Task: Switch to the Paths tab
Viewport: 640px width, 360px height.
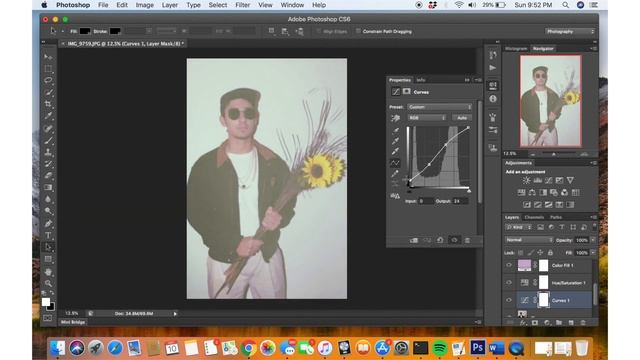Action: click(556, 217)
